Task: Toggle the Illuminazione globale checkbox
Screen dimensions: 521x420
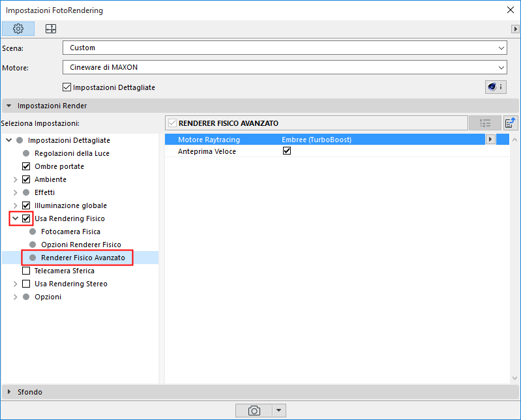Action: [x=26, y=205]
